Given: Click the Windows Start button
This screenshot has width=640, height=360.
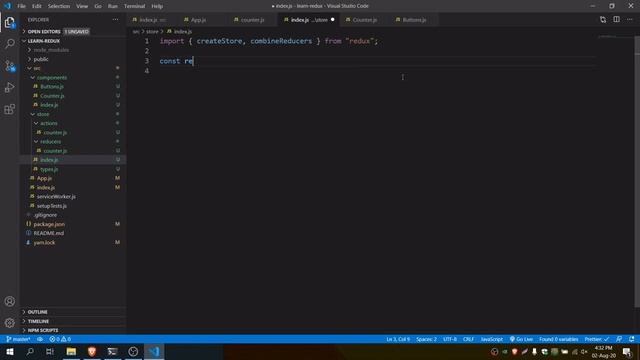Looking at the screenshot, I should [x=10, y=351].
